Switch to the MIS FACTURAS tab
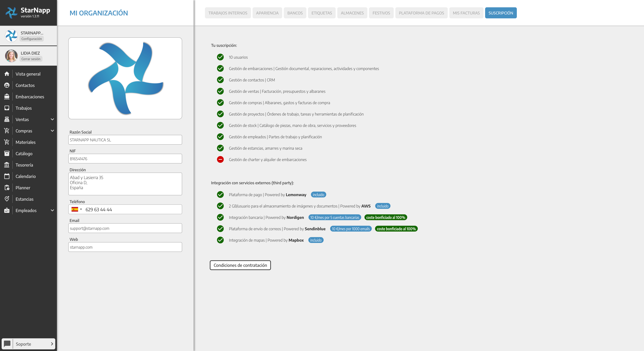This screenshot has height=351, width=644. (466, 13)
